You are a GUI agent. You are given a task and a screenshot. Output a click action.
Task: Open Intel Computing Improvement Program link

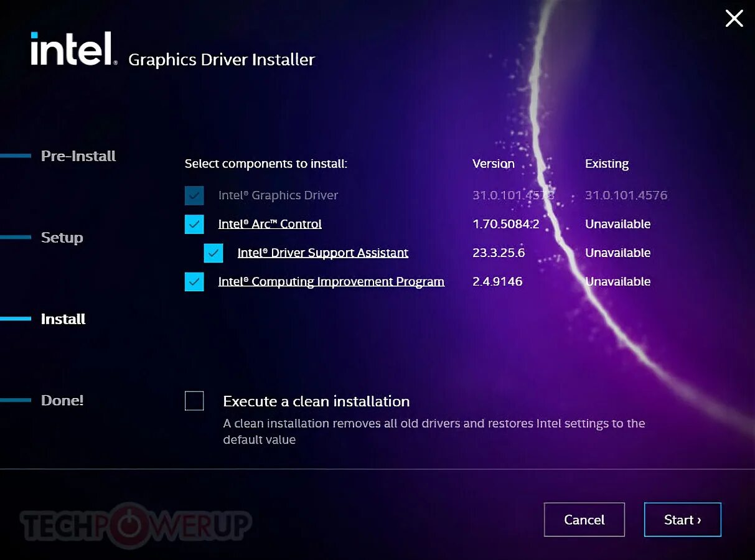tap(331, 281)
